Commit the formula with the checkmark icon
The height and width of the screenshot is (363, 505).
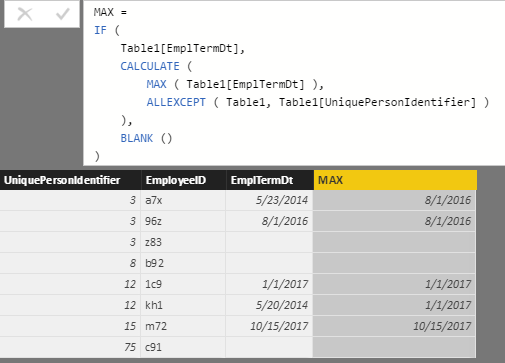point(62,14)
